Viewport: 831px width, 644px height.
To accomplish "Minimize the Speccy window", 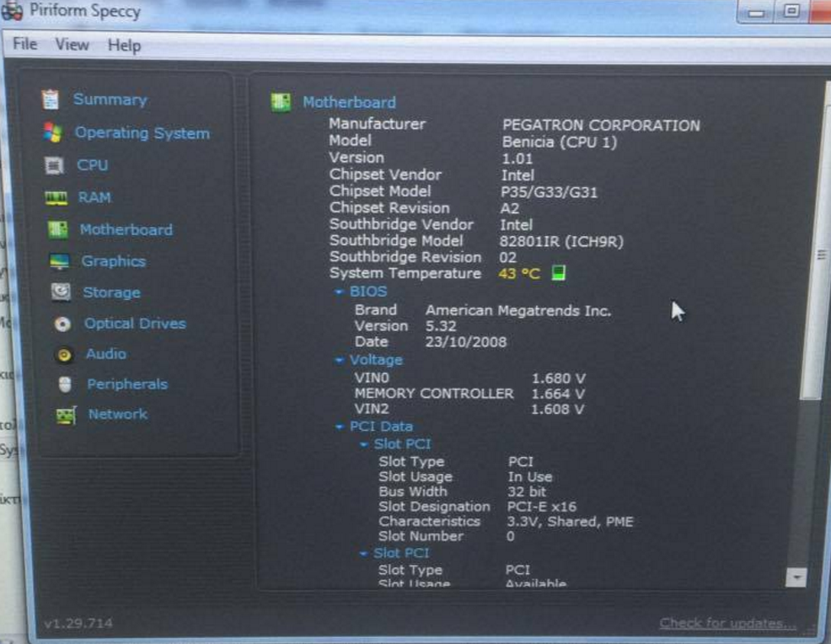I will coord(756,12).
